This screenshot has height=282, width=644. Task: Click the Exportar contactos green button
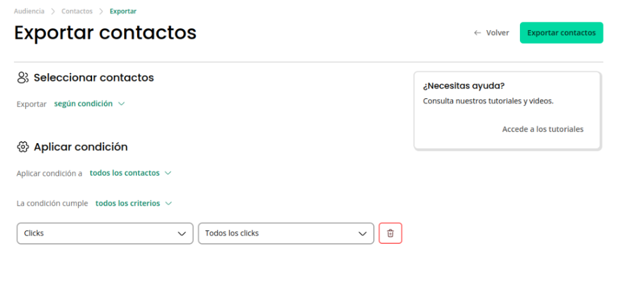tap(562, 33)
